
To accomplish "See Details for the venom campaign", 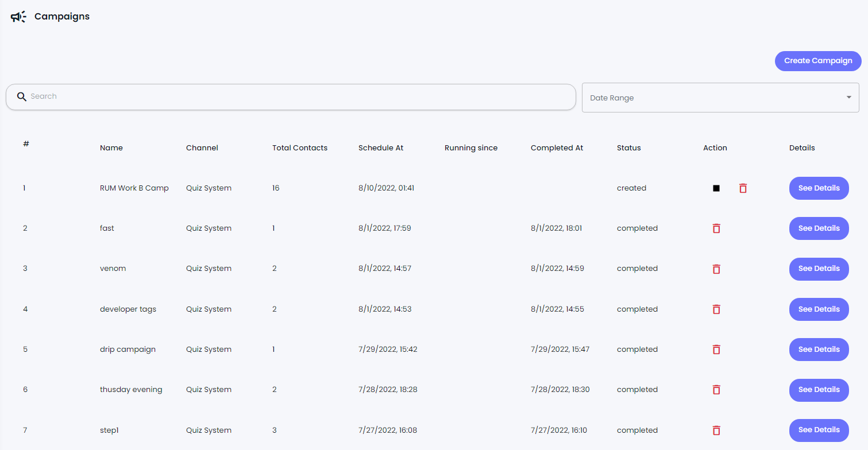I will [x=819, y=269].
